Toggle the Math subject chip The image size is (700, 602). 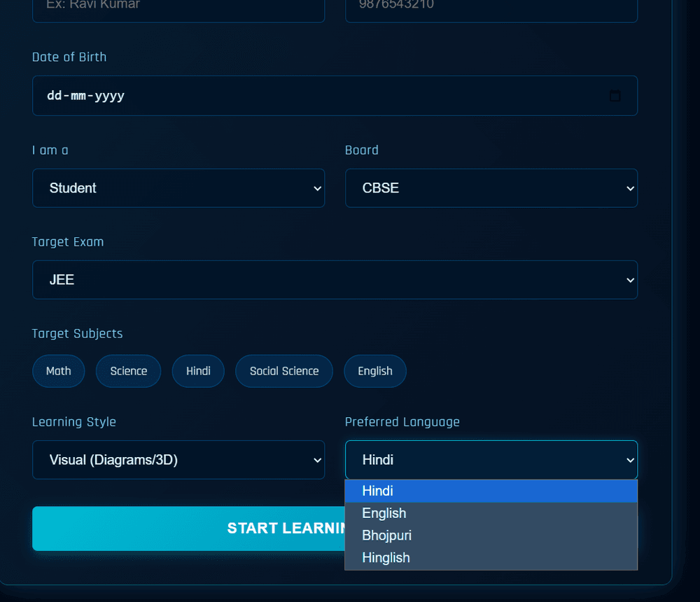59,371
